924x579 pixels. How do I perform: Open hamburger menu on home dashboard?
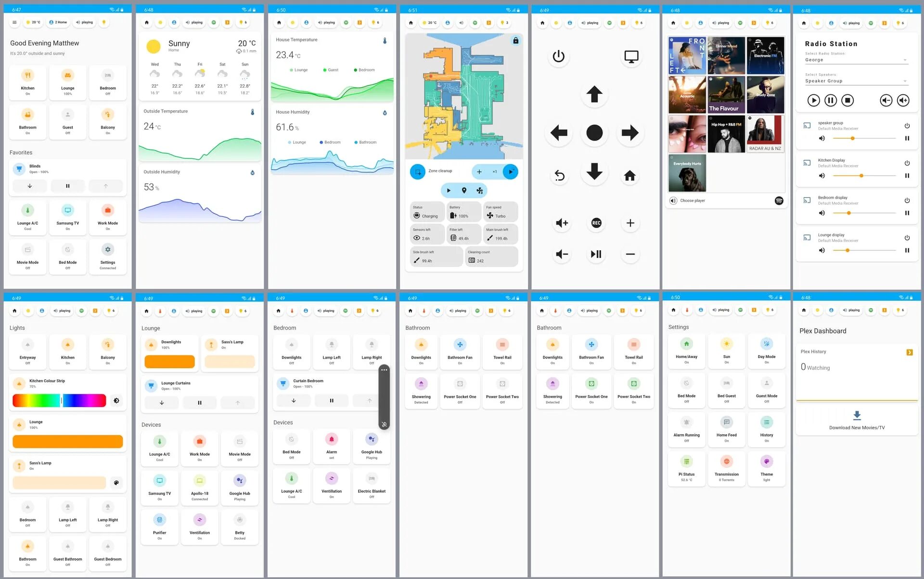tap(14, 22)
